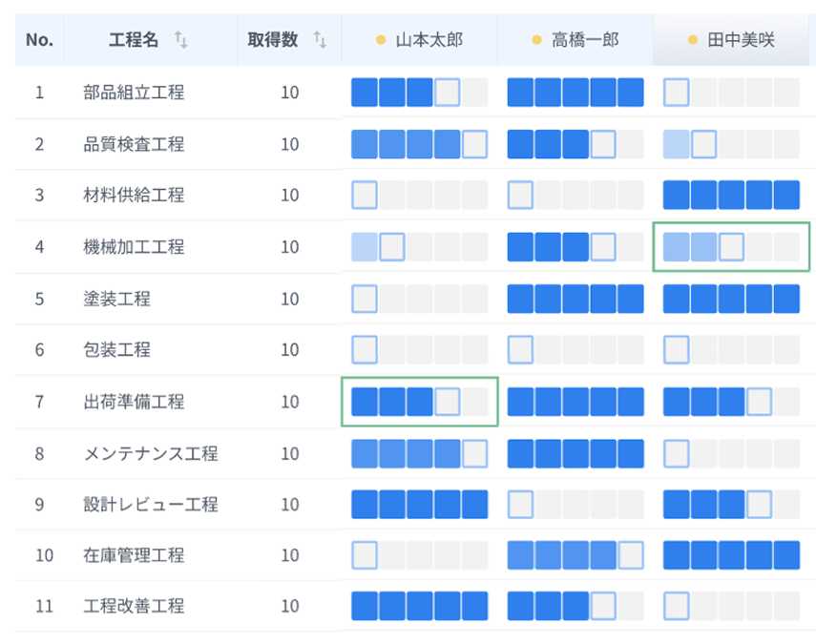The width and height of the screenshot is (816, 644).
Task: Click 山本太郎's skill bar for 出荷準備工程
Action: tap(419, 402)
